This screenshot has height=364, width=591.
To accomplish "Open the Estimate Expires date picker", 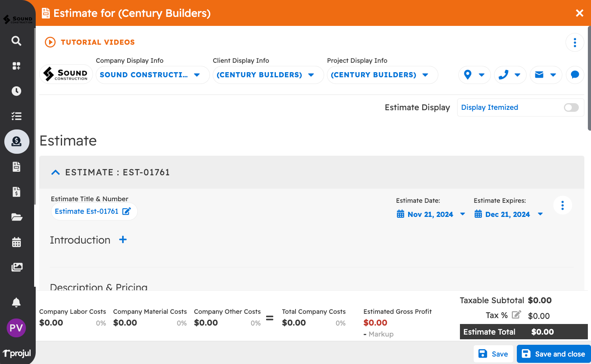I will click(509, 214).
